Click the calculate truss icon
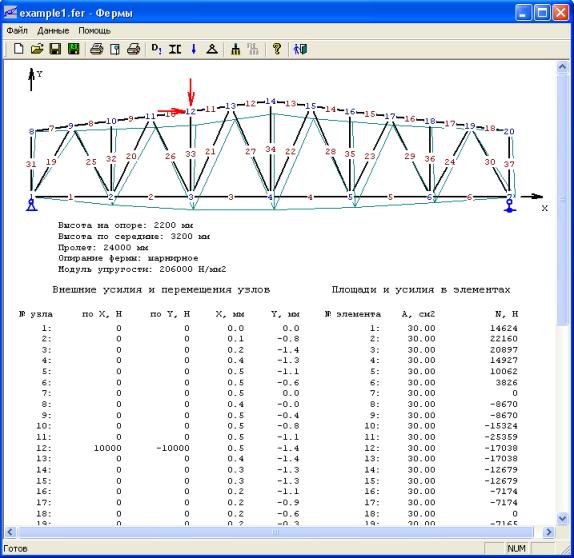574x558 pixels. click(235, 49)
